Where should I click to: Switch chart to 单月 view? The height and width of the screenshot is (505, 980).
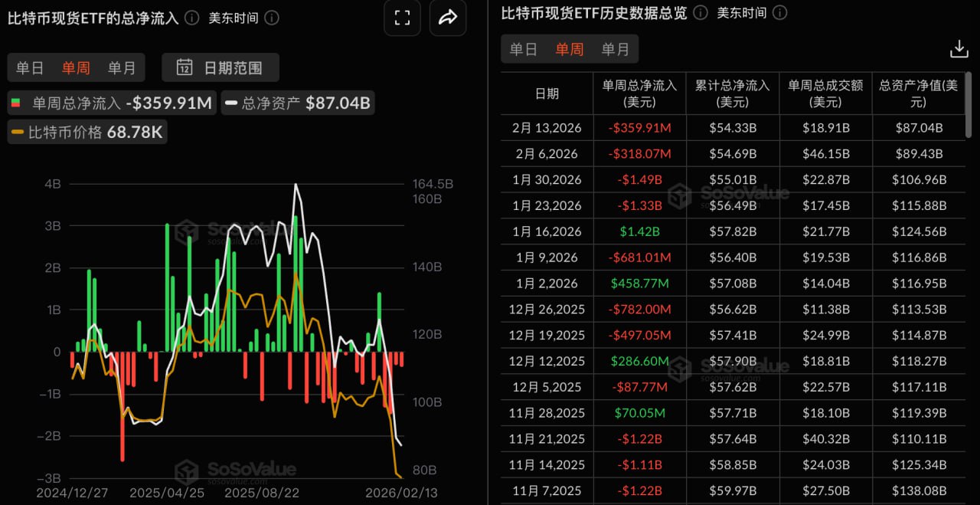point(121,67)
